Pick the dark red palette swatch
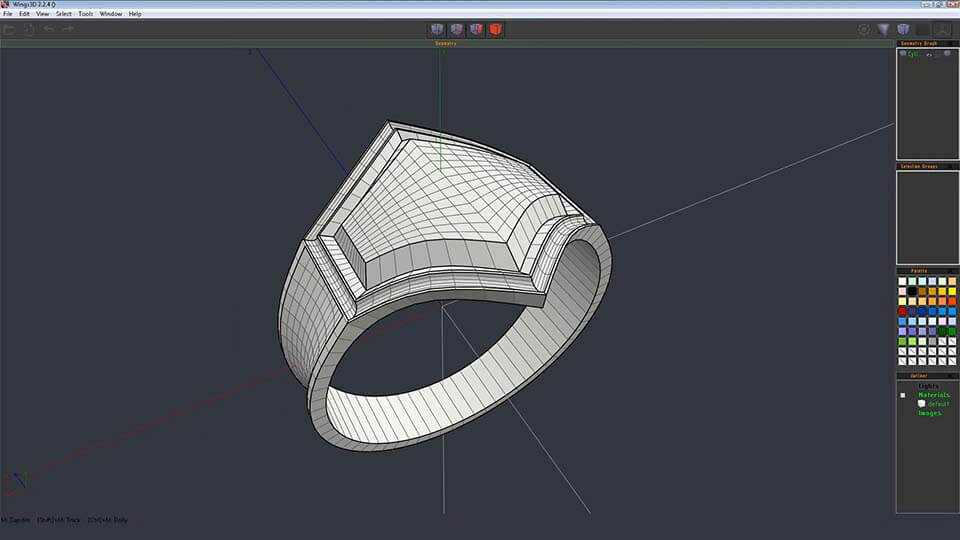The image size is (960, 540). click(x=902, y=312)
